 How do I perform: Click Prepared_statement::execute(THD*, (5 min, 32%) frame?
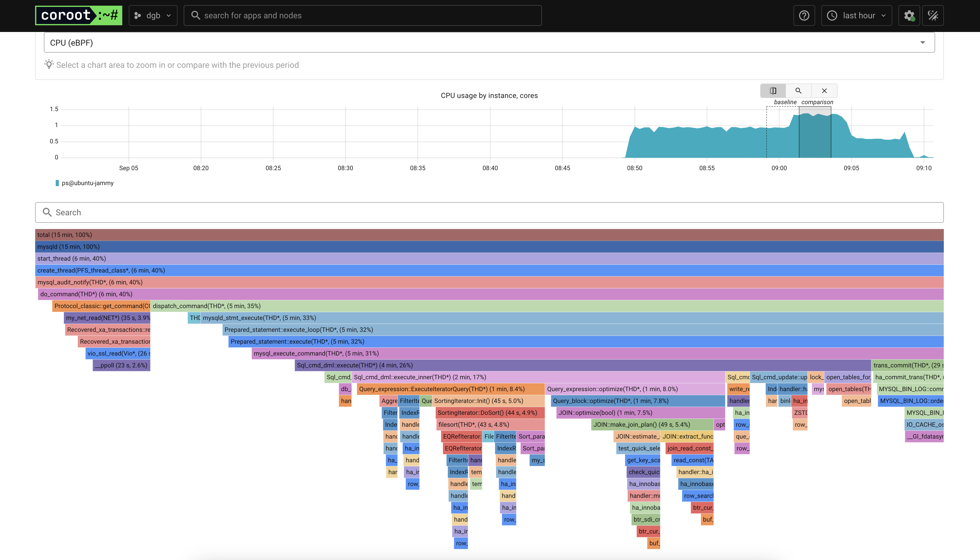(586, 342)
